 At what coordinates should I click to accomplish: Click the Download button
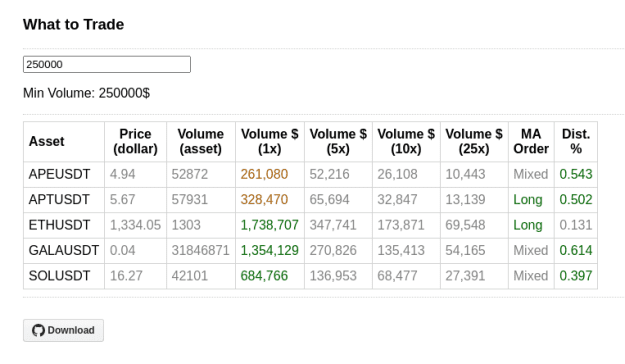[x=63, y=330]
